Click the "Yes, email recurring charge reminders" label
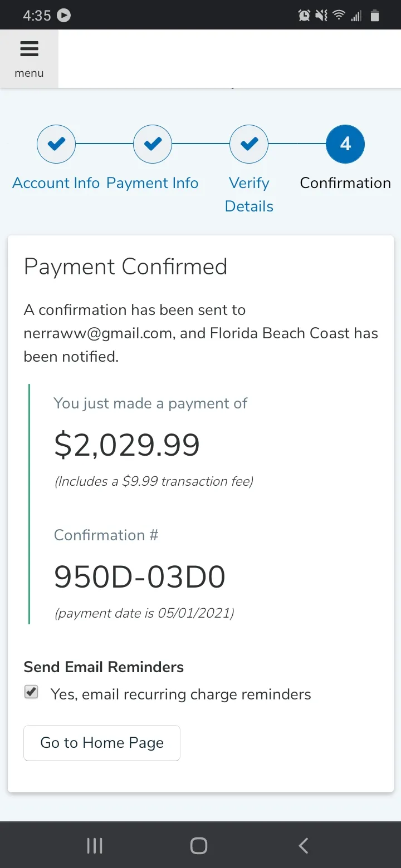Screen dimensions: 401x868 [180, 694]
